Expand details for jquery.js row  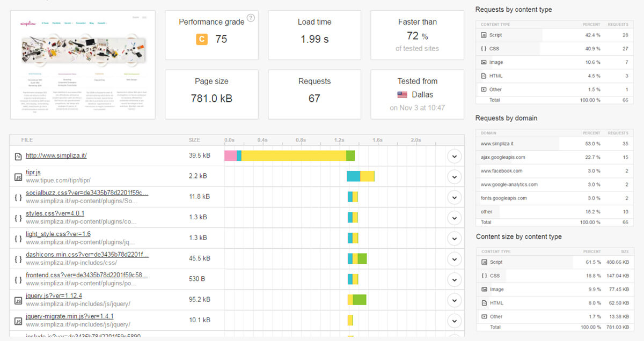454,300
